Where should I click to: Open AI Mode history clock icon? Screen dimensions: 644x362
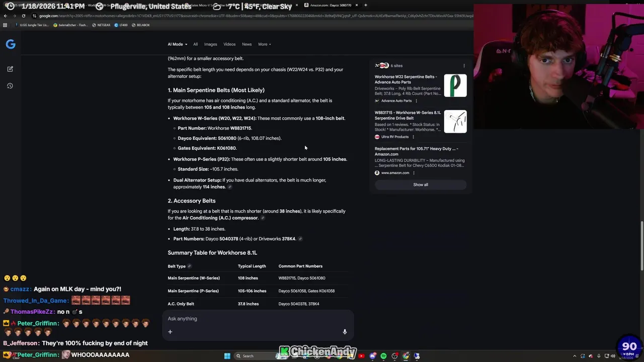[x=10, y=86]
